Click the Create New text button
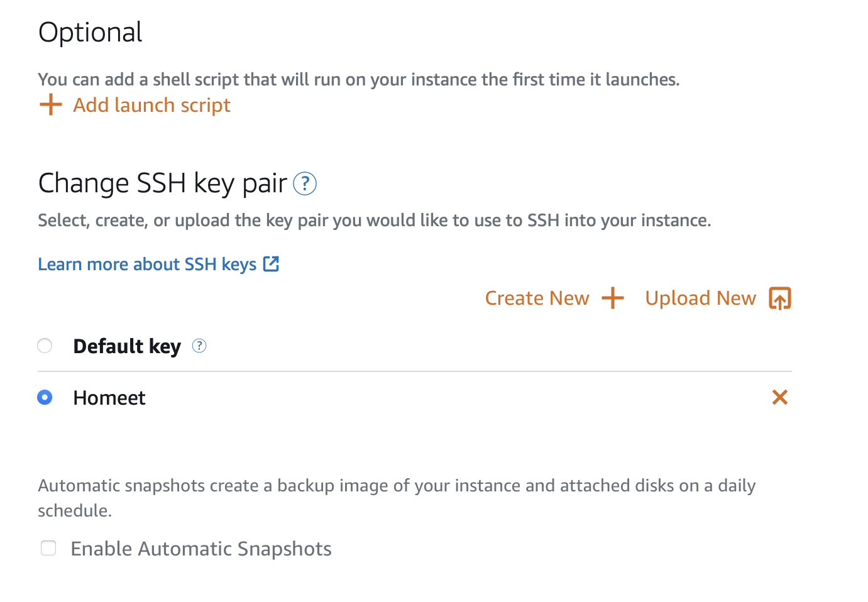Viewport: 868px width, 602px height. coord(537,298)
